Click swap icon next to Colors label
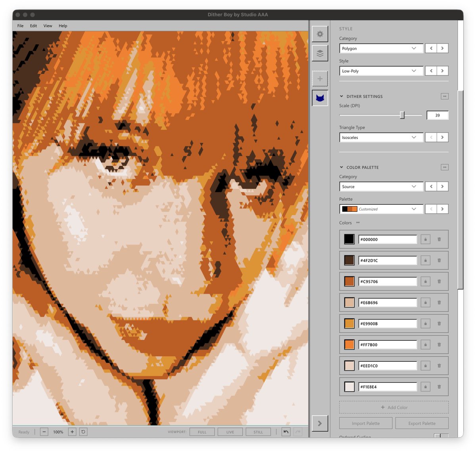The height and width of the screenshot is (453, 476). tap(358, 223)
